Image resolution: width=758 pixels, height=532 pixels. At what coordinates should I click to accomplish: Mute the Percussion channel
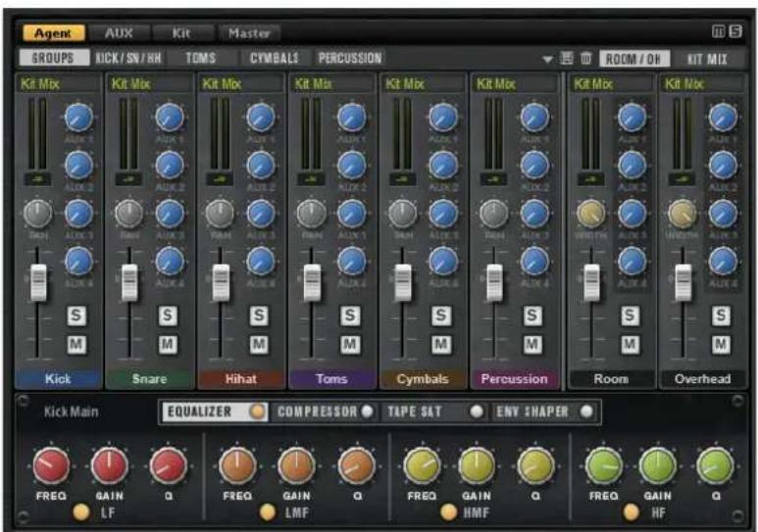531,345
